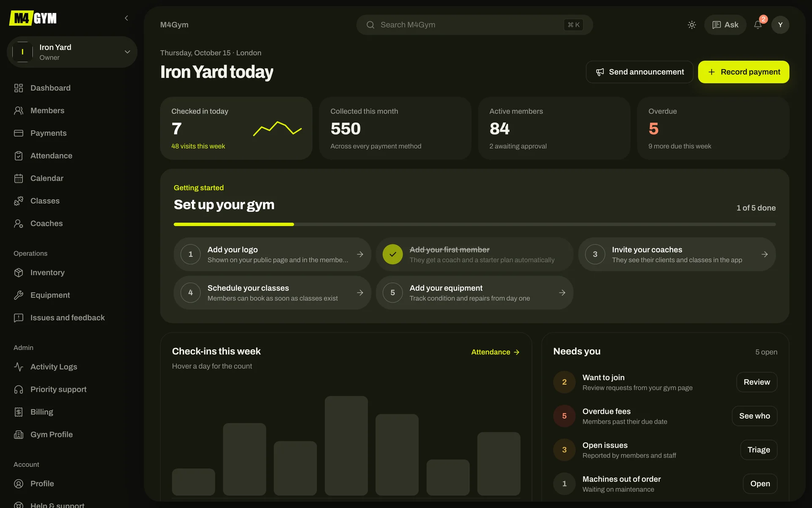This screenshot has width=812, height=508.
Task: Click the Calendar icon in sidebar
Action: [19, 178]
